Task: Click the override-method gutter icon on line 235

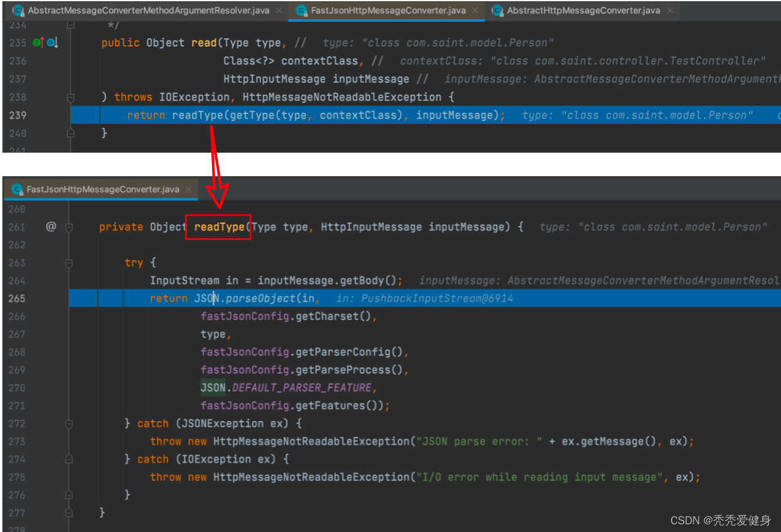Action: tap(39, 42)
